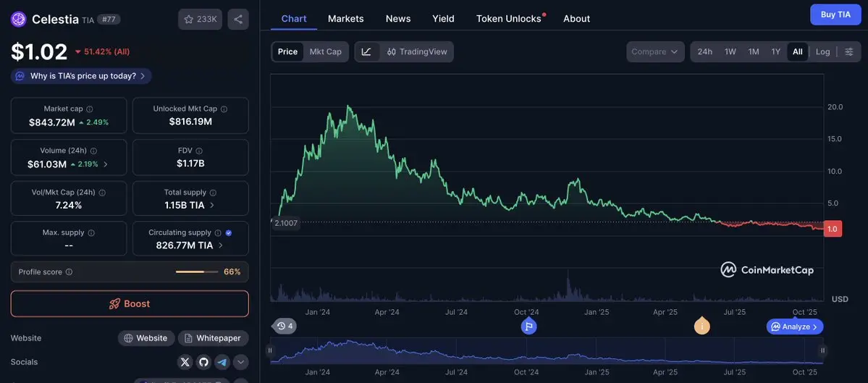Click the Unlocked Mkt Cap info icon

click(224, 109)
